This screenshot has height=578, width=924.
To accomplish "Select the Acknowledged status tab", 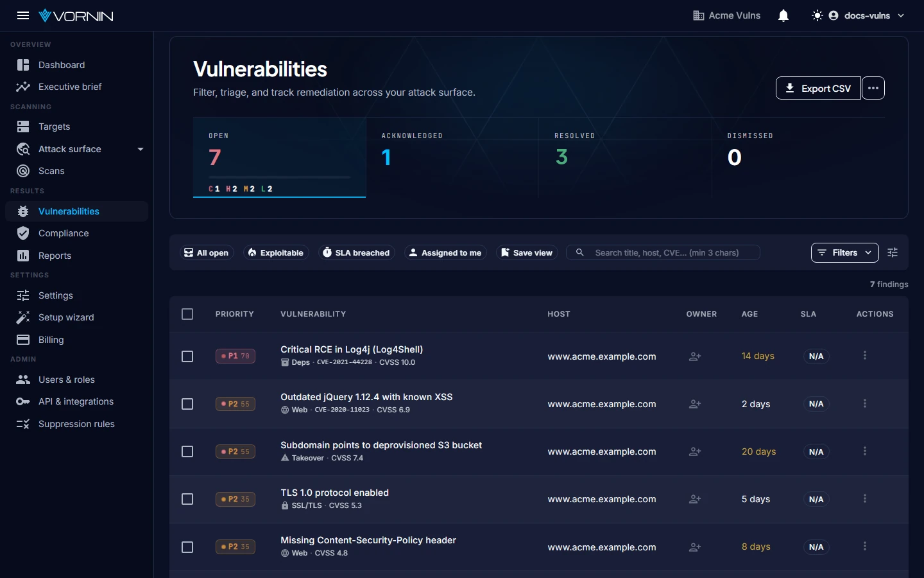I will (452, 158).
